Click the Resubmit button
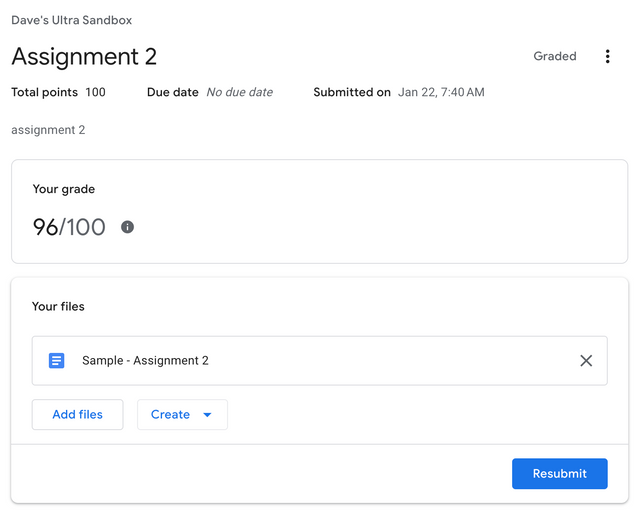Screen dimensions: 636x513 coord(559,473)
